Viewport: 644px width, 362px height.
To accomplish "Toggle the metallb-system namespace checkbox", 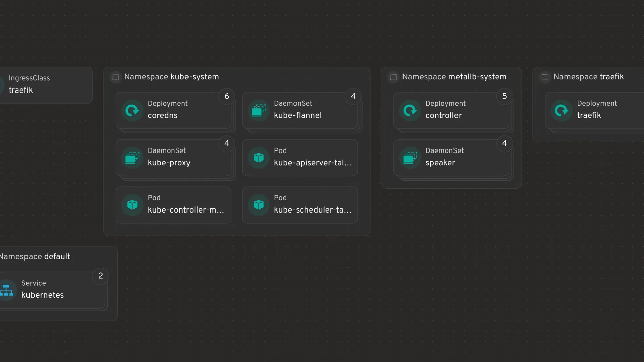I will pyautogui.click(x=393, y=77).
